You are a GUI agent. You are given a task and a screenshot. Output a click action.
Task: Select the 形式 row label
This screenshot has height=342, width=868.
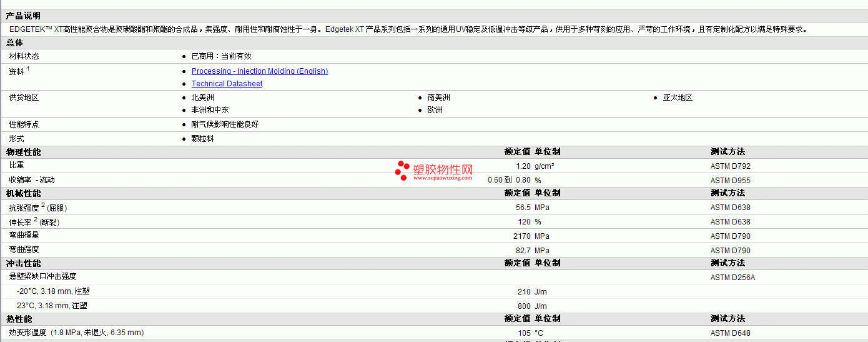(x=16, y=139)
